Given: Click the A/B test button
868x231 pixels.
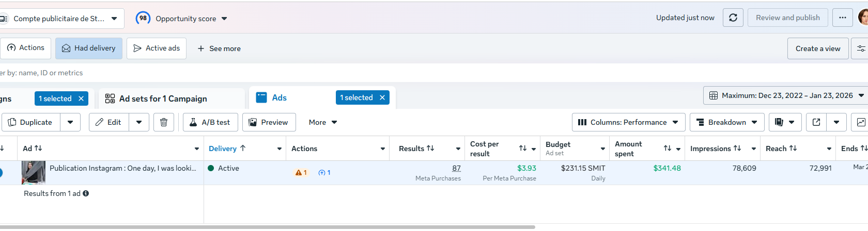Looking at the screenshot, I should (210, 122).
